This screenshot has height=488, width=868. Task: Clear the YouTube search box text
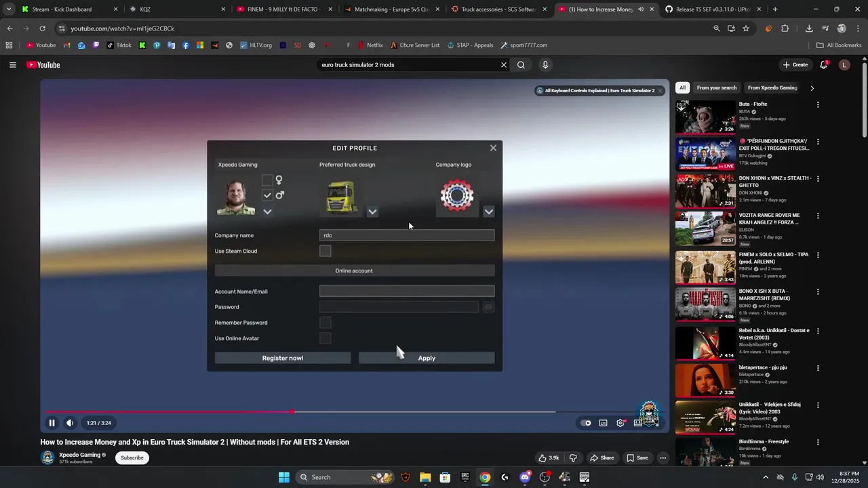pyautogui.click(x=503, y=65)
